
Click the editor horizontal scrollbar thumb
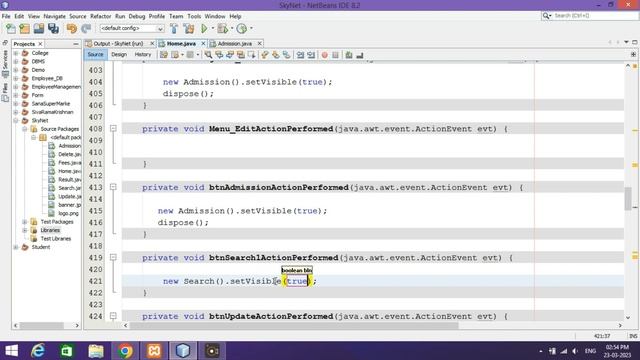[294, 325]
